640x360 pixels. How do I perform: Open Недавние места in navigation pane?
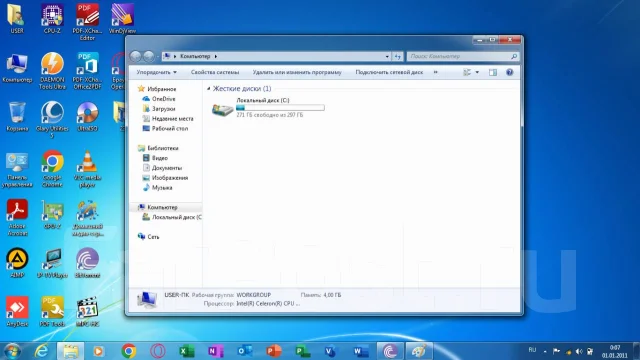[x=172, y=119]
